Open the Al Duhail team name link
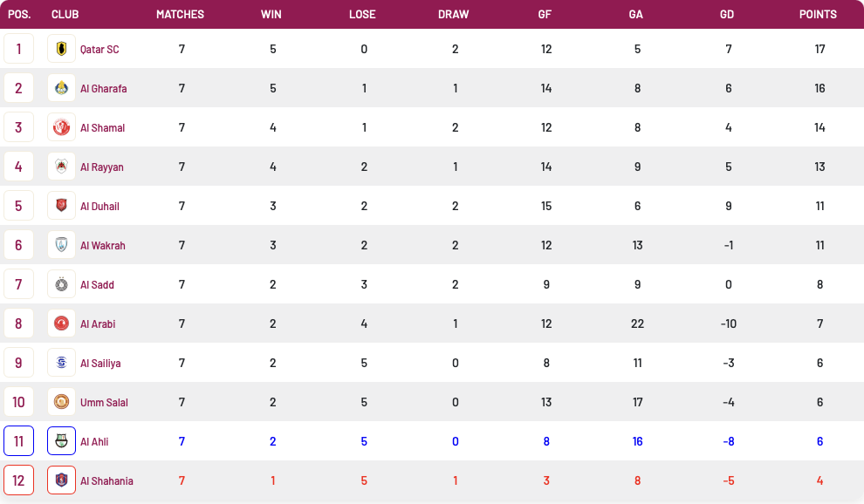The height and width of the screenshot is (504, 864). pos(99,206)
